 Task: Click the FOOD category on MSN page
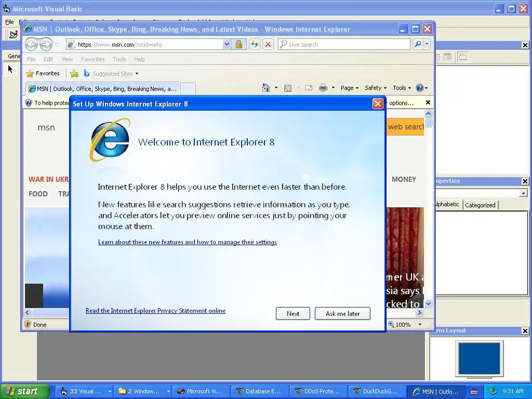[38, 194]
